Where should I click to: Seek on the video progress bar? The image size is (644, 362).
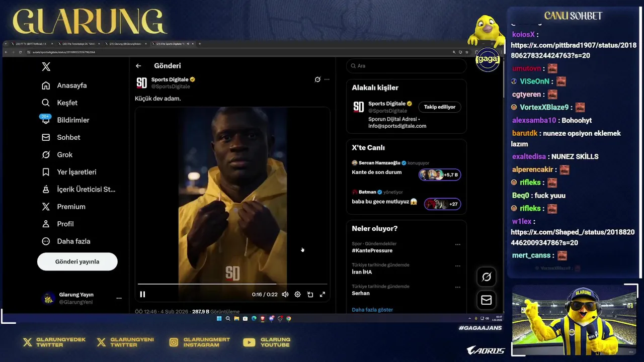click(x=232, y=285)
